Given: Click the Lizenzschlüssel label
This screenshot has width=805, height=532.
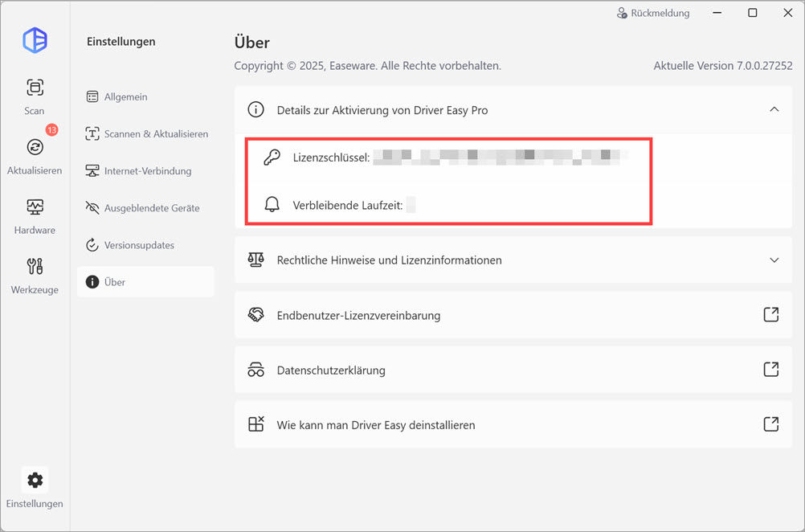Looking at the screenshot, I should point(331,158).
